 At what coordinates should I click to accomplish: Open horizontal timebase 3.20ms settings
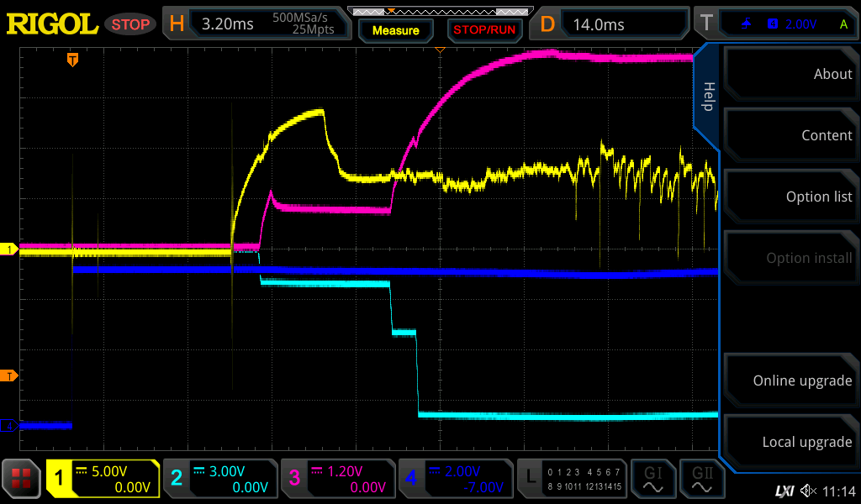tap(256, 24)
